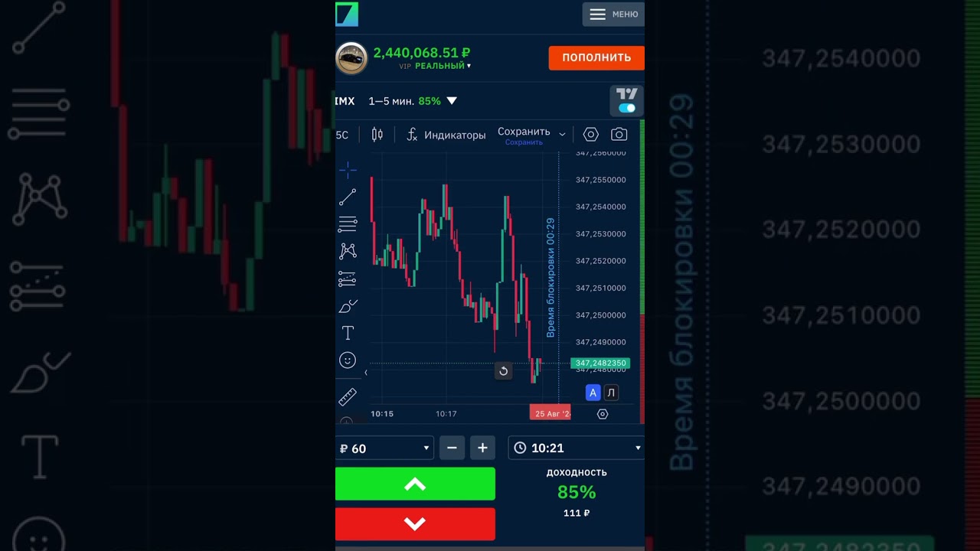980x551 pixels.
Task: Select the crosshair cursor tool
Action: (348, 170)
